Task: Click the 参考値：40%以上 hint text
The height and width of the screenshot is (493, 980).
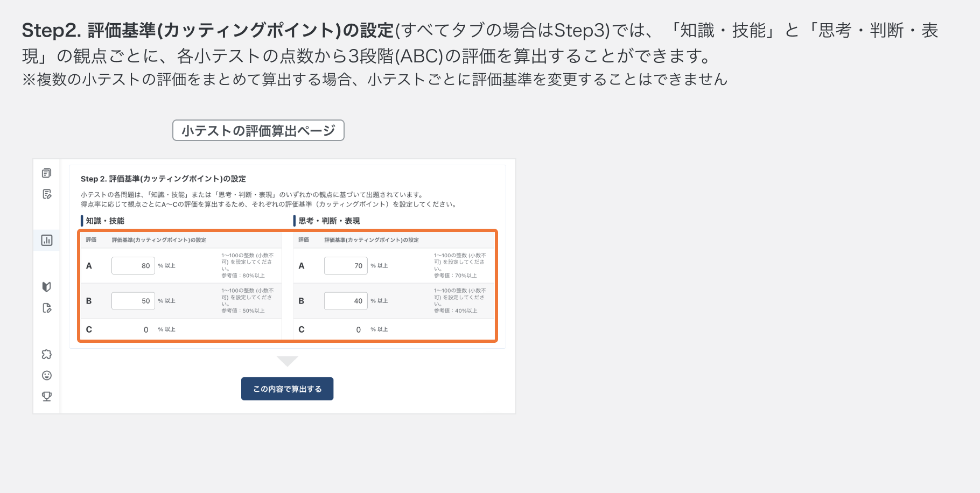Action: 456,311
